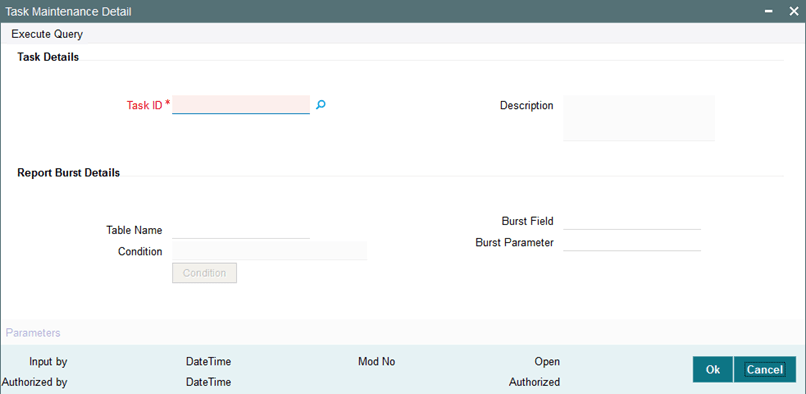Click the Open status label
The image size is (806, 394).
click(x=547, y=362)
